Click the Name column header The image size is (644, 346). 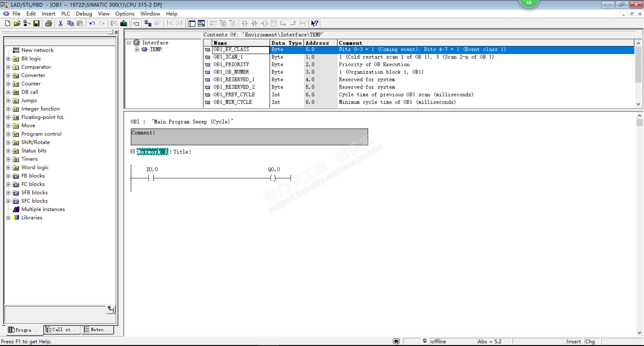241,43
